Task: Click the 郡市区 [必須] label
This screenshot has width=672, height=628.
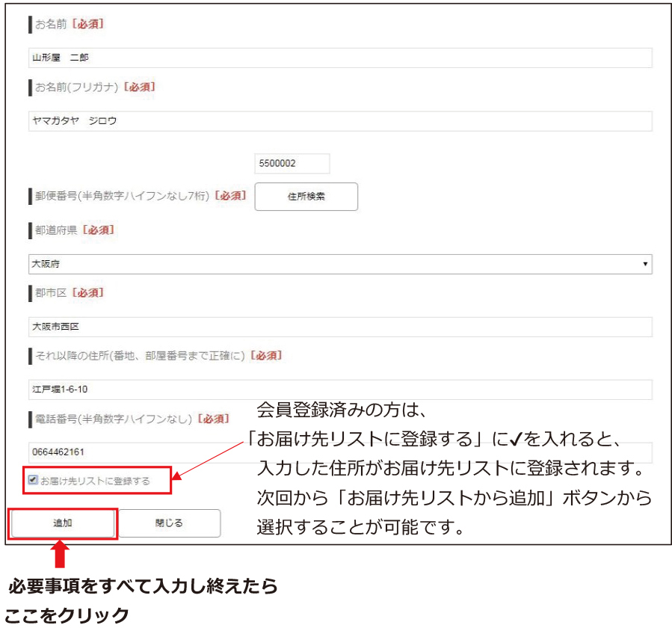Action: pos(69,292)
